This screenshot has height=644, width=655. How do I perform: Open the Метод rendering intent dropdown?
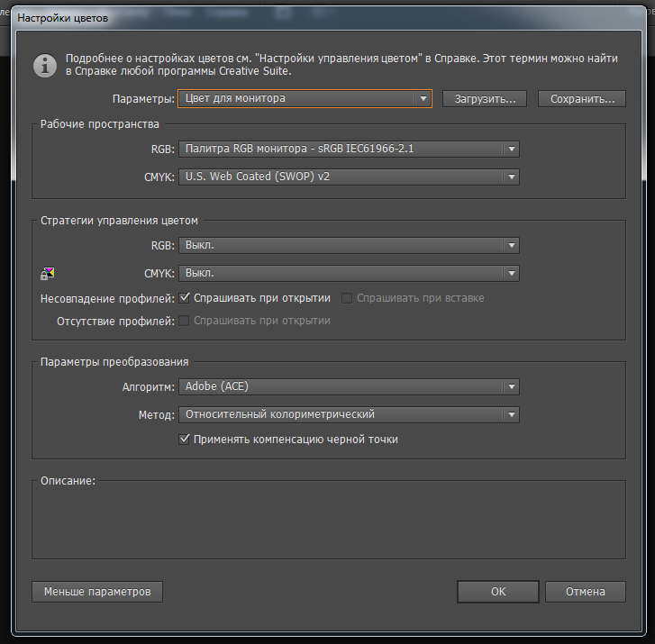349,414
